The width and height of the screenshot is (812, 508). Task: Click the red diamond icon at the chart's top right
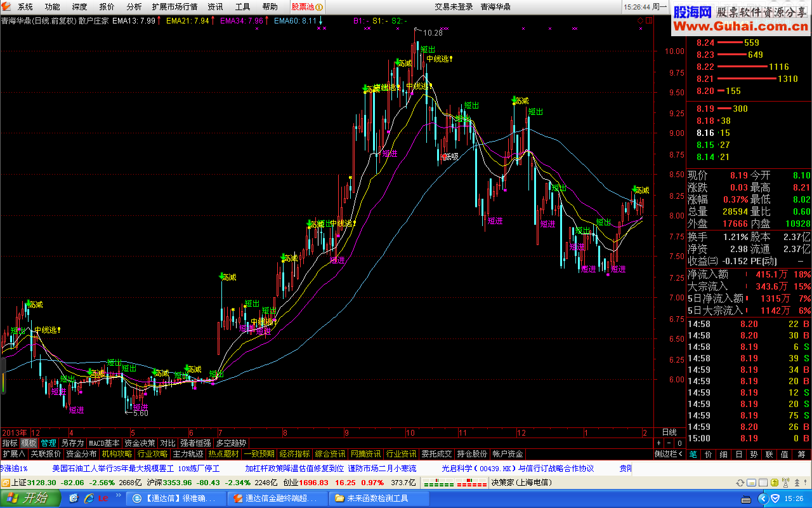click(641, 21)
